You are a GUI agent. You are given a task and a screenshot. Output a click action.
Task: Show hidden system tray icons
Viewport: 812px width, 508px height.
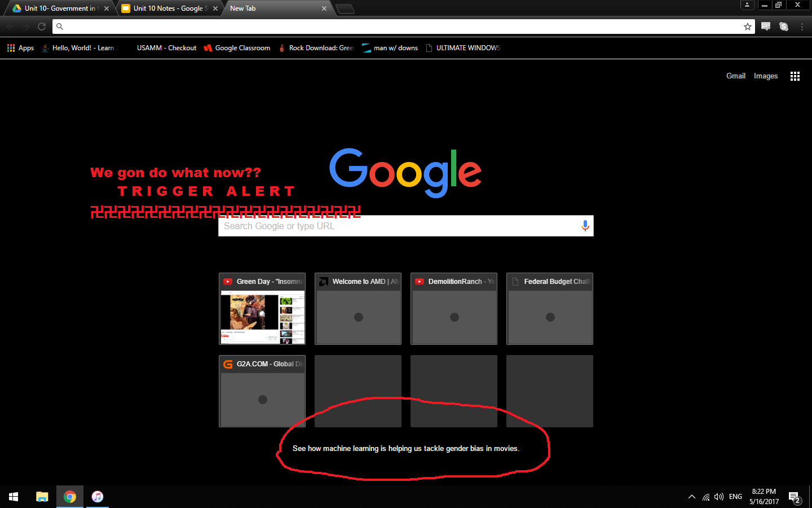692,497
